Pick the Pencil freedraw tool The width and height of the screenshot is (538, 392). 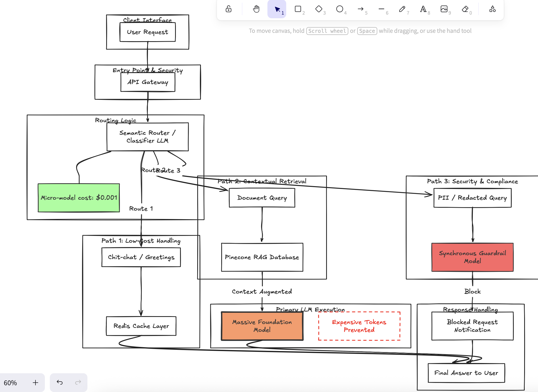point(402,9)
